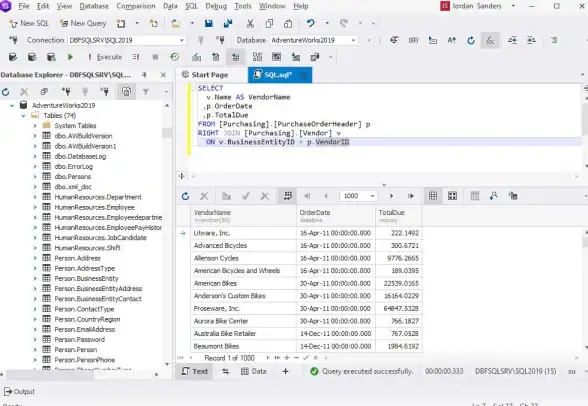Click the Database Explorer filter funnel icon
588x406 pixels.
(146, 91)
